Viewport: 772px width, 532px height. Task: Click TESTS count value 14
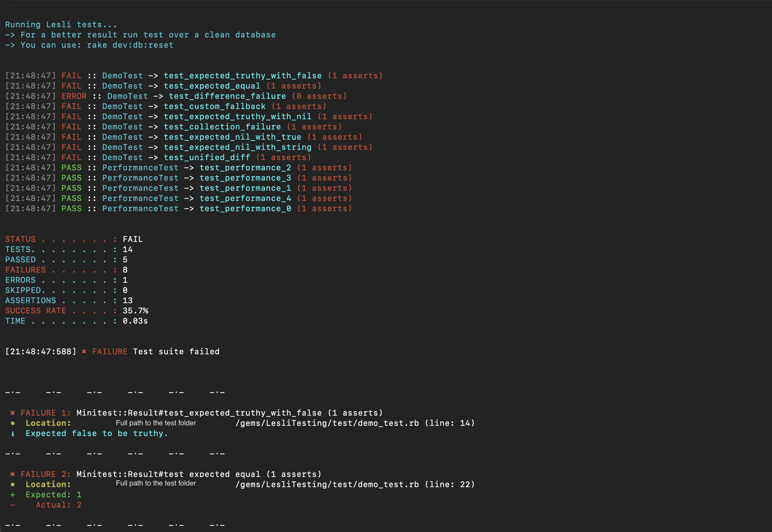pos(128,249)
